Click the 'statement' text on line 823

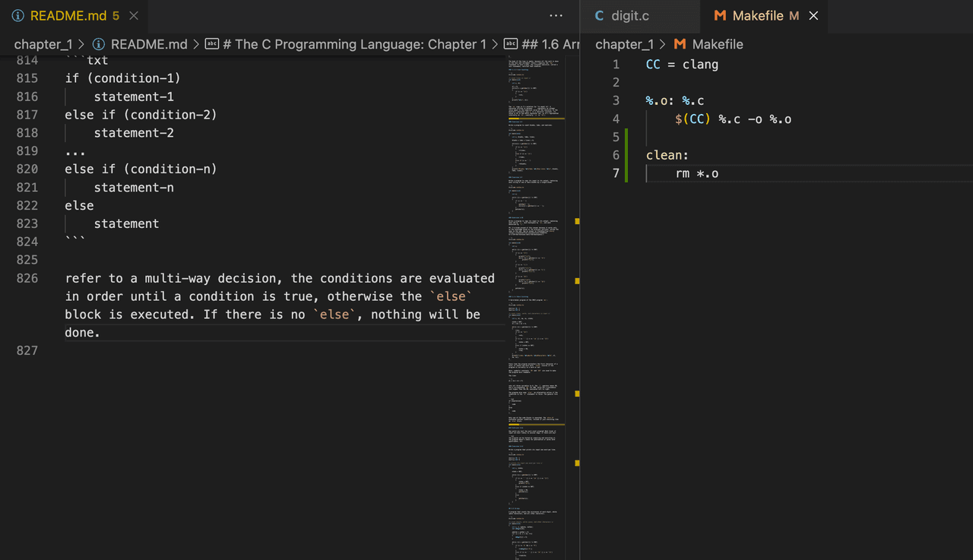[126, 223]
